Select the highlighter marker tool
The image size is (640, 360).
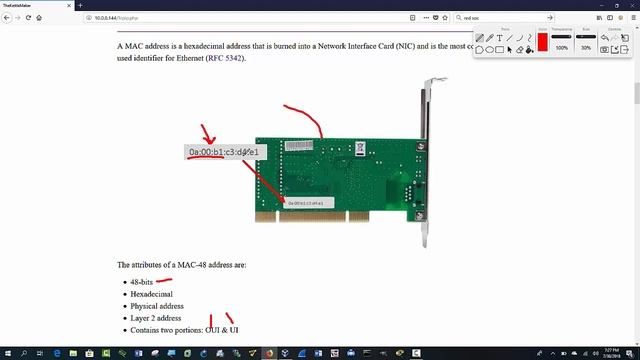coord(480,38)
